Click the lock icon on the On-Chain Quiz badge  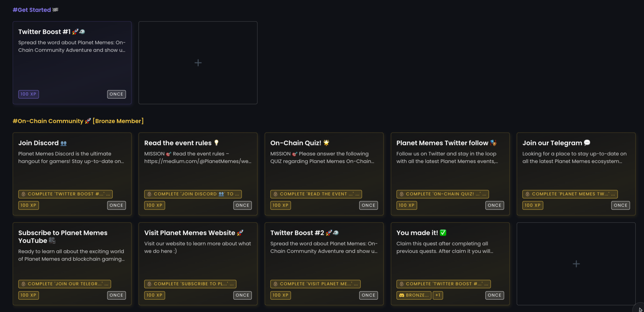(275, 194)
